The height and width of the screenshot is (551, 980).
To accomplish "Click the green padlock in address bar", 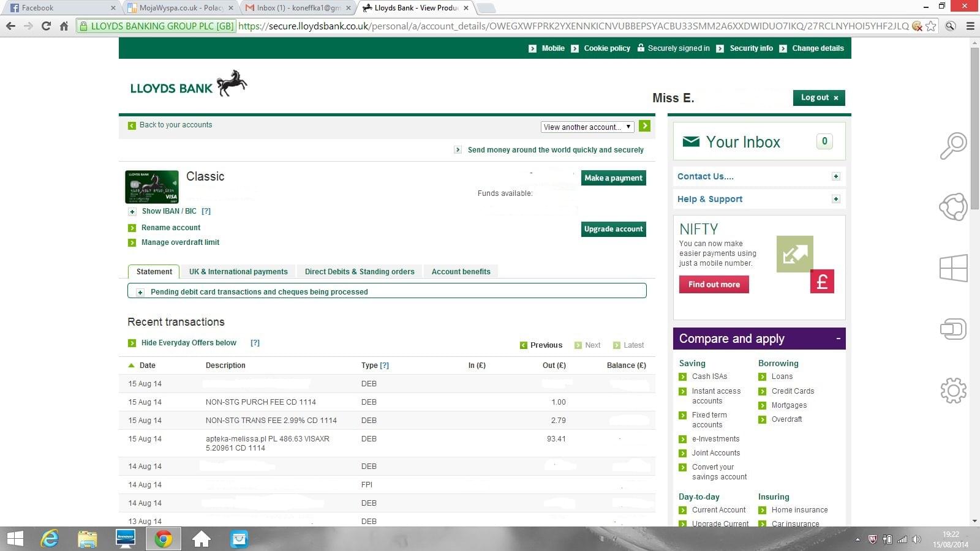I will [83, 26].
